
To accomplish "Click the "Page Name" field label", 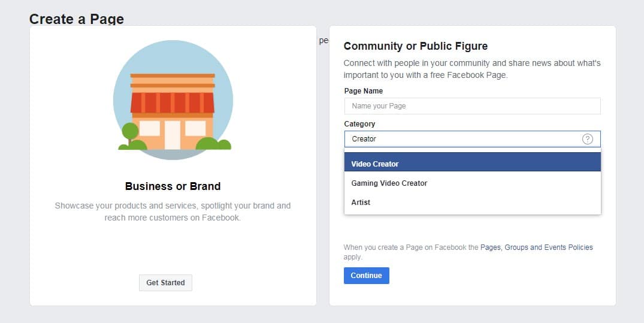I will click(x=363, y=91).
